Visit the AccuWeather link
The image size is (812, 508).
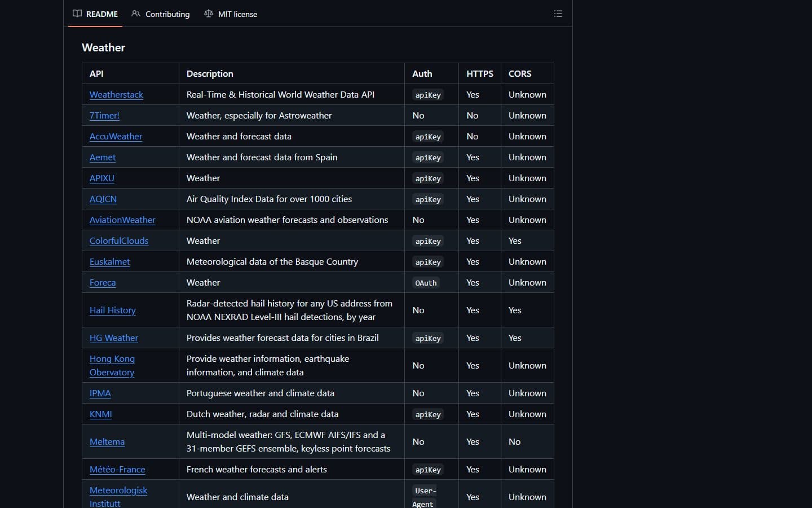(x=116, y=137)
